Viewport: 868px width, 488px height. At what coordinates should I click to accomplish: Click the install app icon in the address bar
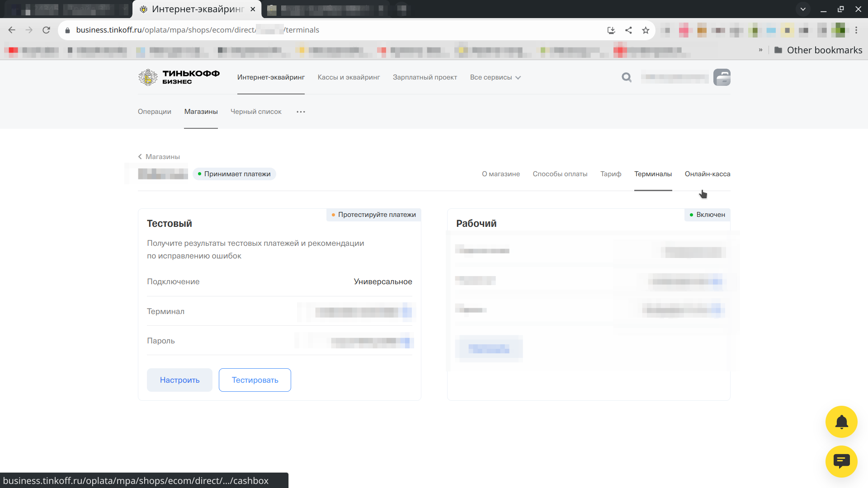coord(611,30)
